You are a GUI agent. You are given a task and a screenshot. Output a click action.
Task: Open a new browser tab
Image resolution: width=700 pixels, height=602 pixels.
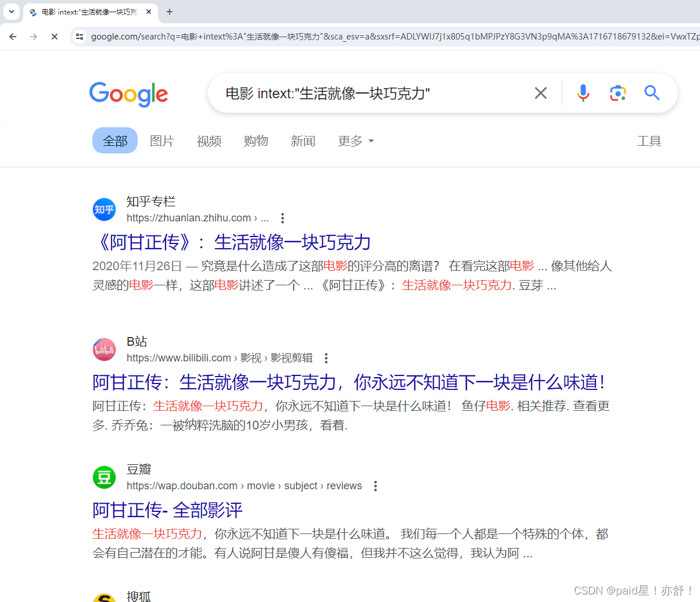click(170, 12)
